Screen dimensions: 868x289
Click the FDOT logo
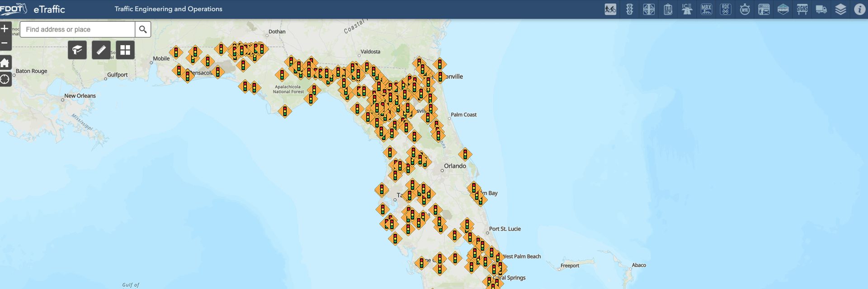click(x=14, y=9)
